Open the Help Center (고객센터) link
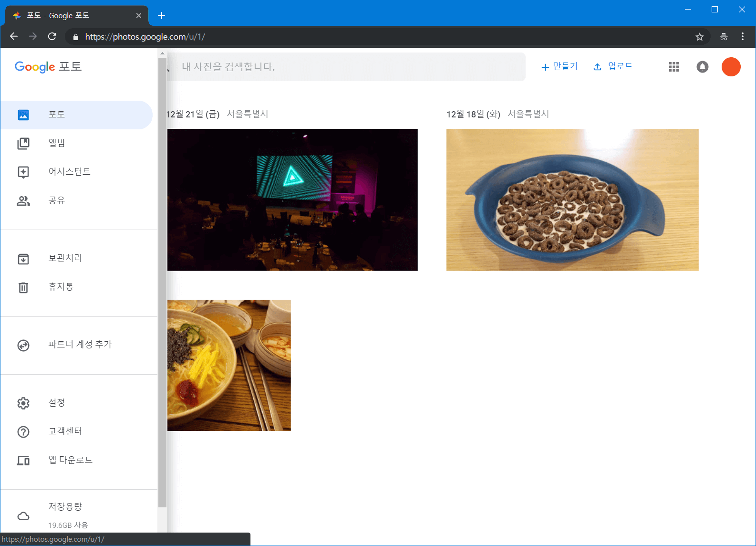 pyautogui.click(x=65, y=431)
